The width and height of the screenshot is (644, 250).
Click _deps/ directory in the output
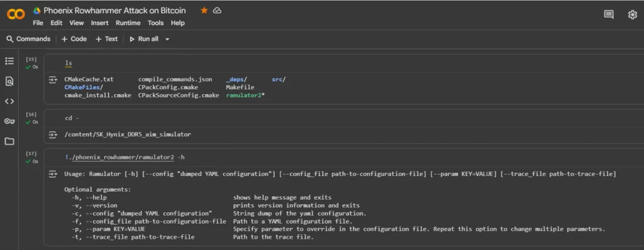pyautogui.click(x=236, y=79)
